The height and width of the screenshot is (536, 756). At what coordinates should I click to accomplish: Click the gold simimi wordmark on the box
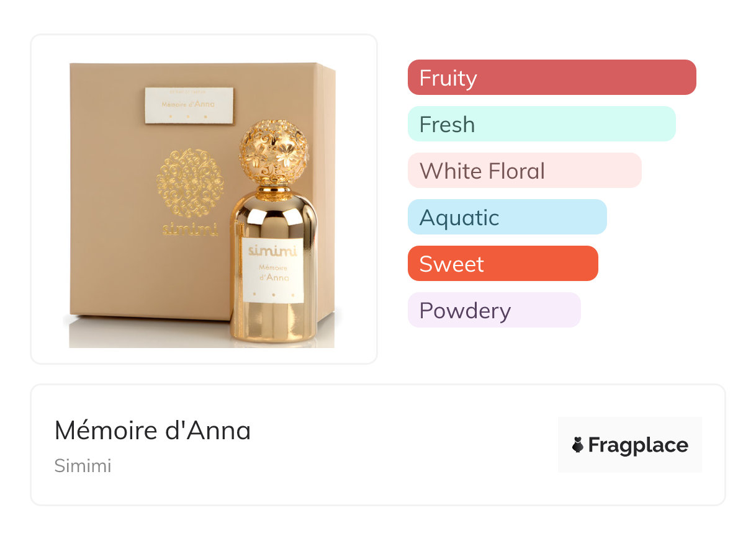pos(190,230)
